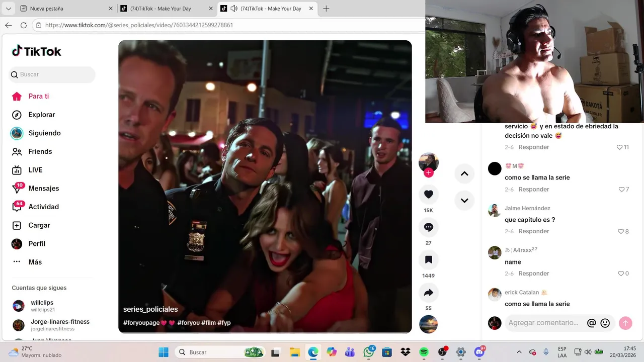Reply to the M comment 'como se llama la serie'
Image resolution: width=644 pixels, height=362 pixels.
[534, 190]
